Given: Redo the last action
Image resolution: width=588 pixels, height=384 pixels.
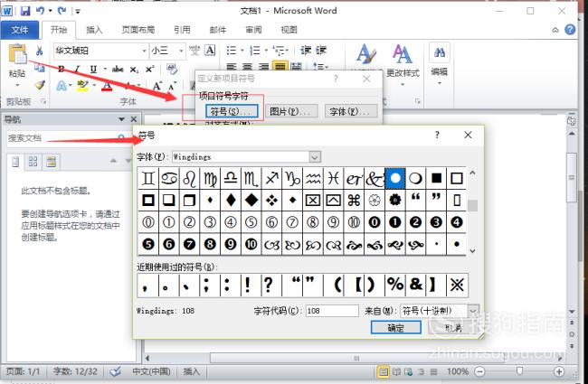Looking at the screenshot, I should 62,11.
